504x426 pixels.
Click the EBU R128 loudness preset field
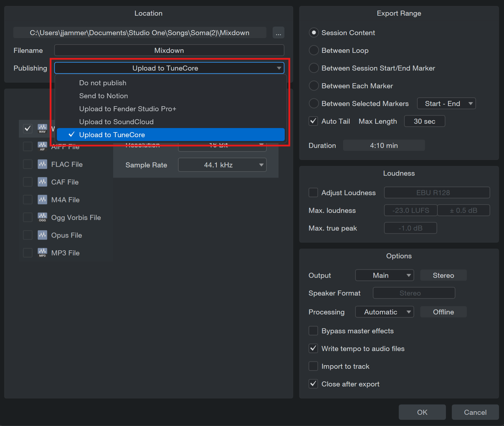coord(437,192)
